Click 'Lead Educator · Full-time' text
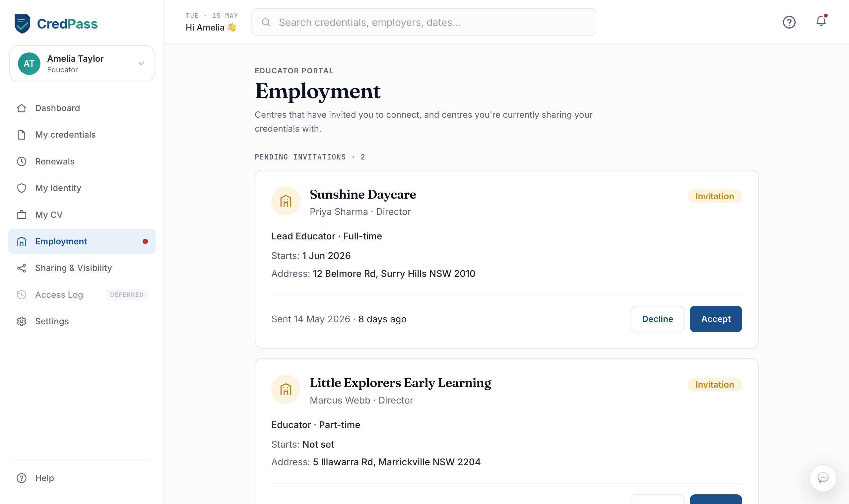The height and width of the screenshot is (504, 849). tap(327, 236)
